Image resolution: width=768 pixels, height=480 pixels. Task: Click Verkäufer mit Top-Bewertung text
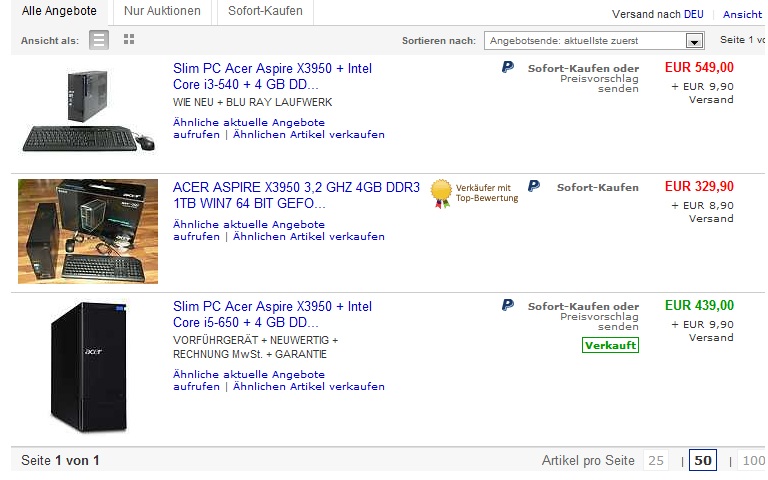[x=486, y=193]
